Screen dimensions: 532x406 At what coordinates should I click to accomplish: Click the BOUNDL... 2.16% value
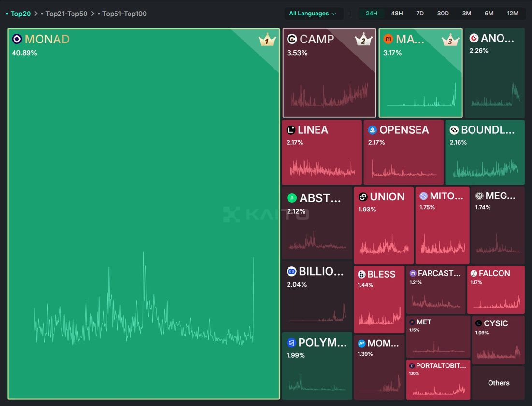pyautogui.click(x=458, y=143)
